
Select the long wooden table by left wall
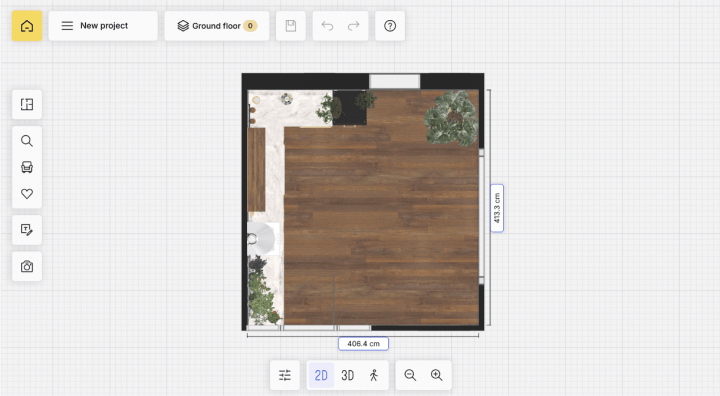tap(257, 170)
